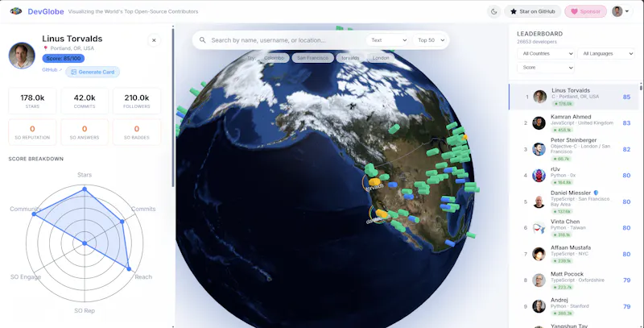Screen dimensions: 644x328
Task: Click the SO Answers stat card
Action: pyautogui.click(x=85, y=132)
